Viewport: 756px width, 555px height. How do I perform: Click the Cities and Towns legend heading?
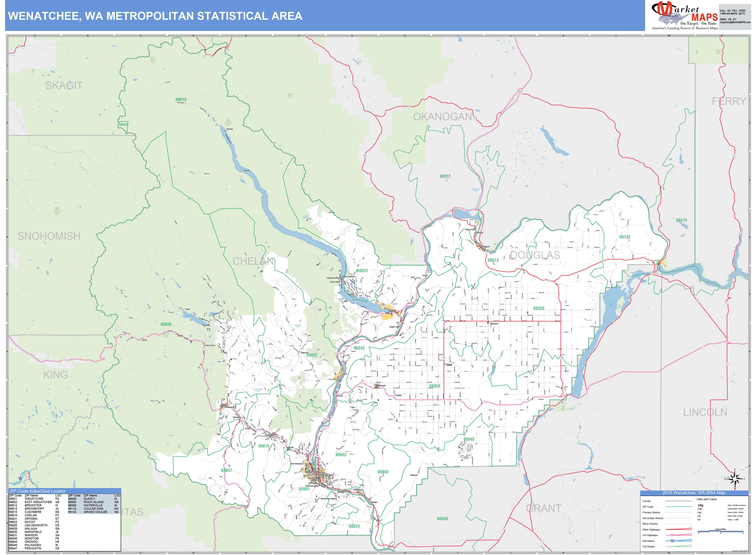(x=707, y=499)
